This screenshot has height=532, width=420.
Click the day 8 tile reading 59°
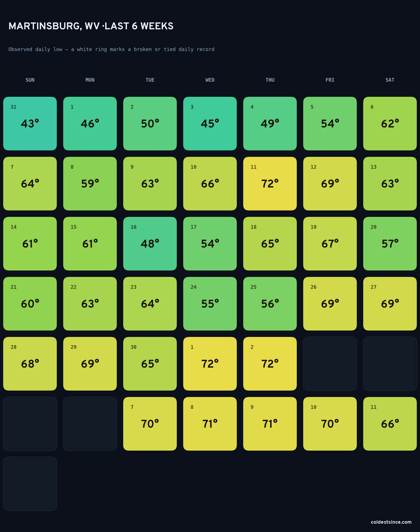tap(90, 183)
